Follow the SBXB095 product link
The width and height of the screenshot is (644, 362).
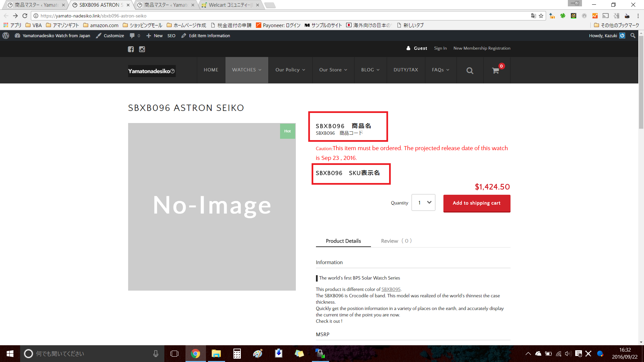click(391, 289)
